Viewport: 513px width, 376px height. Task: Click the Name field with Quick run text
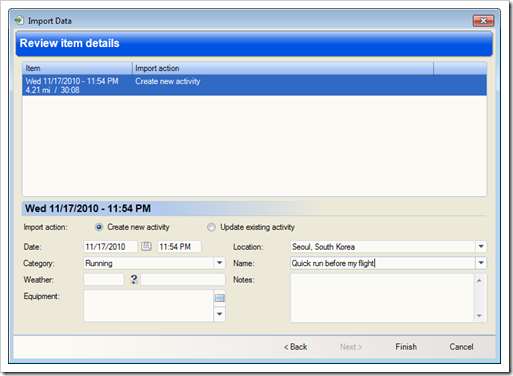(x=383, y=263)
